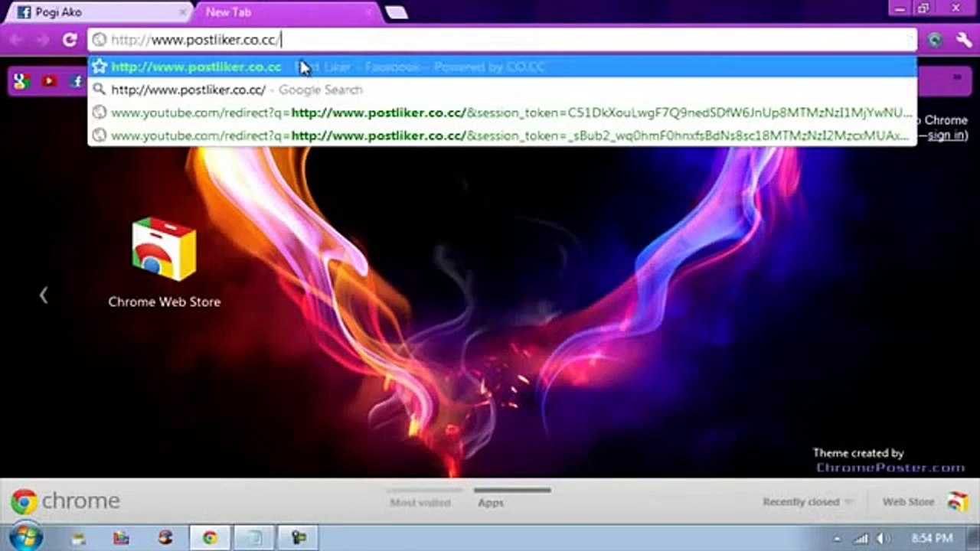Switch to the Apps section
980x551 pixels.
coord(491,503)
